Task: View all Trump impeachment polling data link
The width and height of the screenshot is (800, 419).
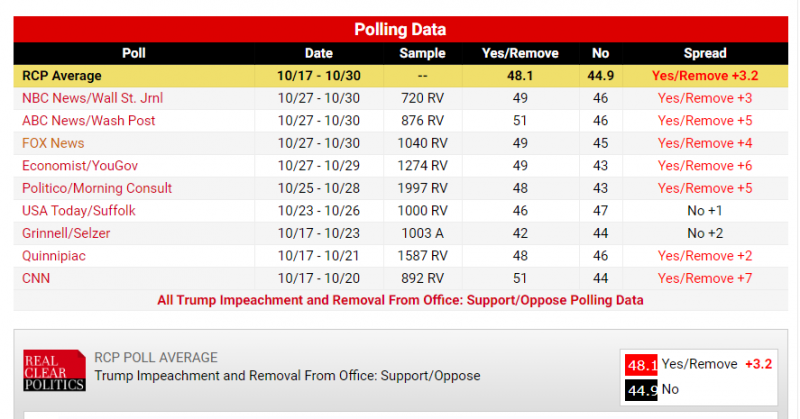Action: click(400, 300)
